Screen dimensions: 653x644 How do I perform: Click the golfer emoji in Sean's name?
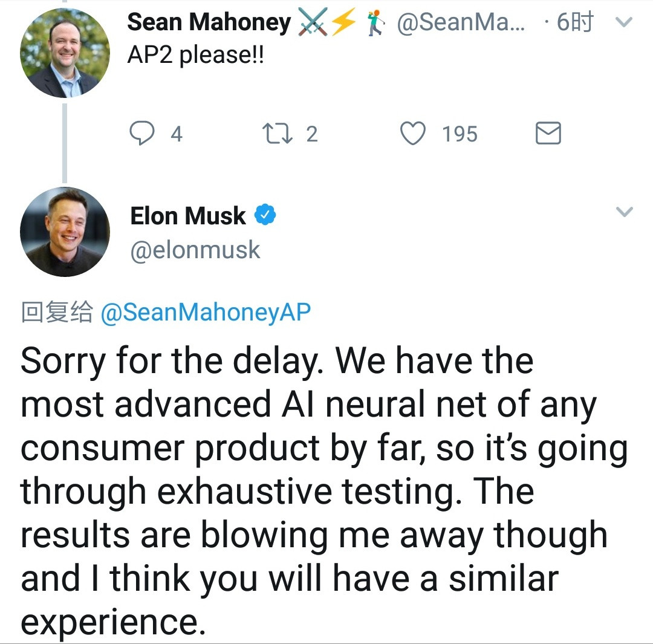click(376, 23)
